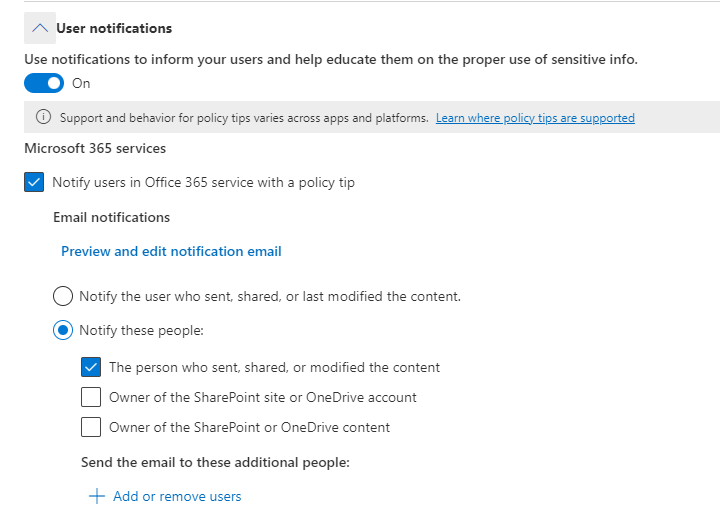Click the plus icon to add users
Viewport: 720px width, 513px height.
[97, 496]
